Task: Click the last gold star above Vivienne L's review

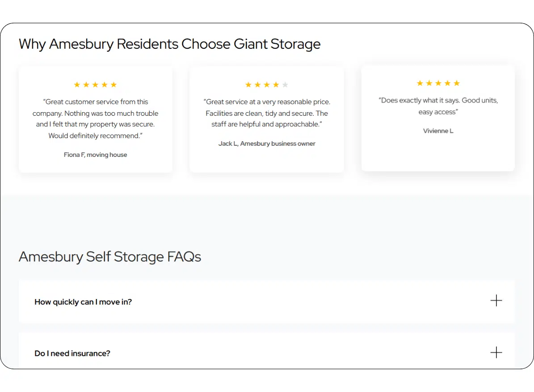Action: pos(457,83)
